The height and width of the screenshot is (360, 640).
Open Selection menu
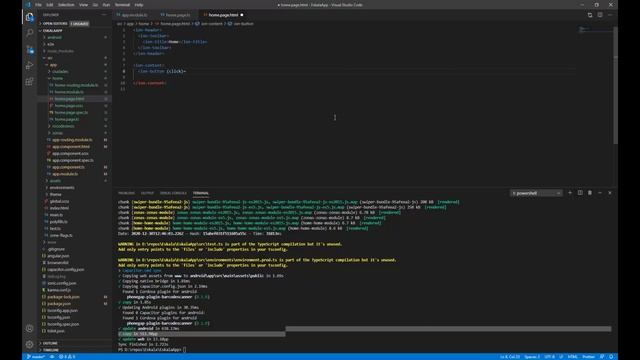(x=66, y=5)
